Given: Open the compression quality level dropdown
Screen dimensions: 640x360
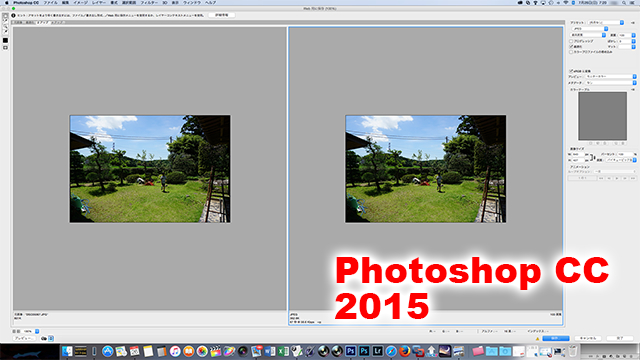Looking at the screenshot, I should click(x=588, y=35).
